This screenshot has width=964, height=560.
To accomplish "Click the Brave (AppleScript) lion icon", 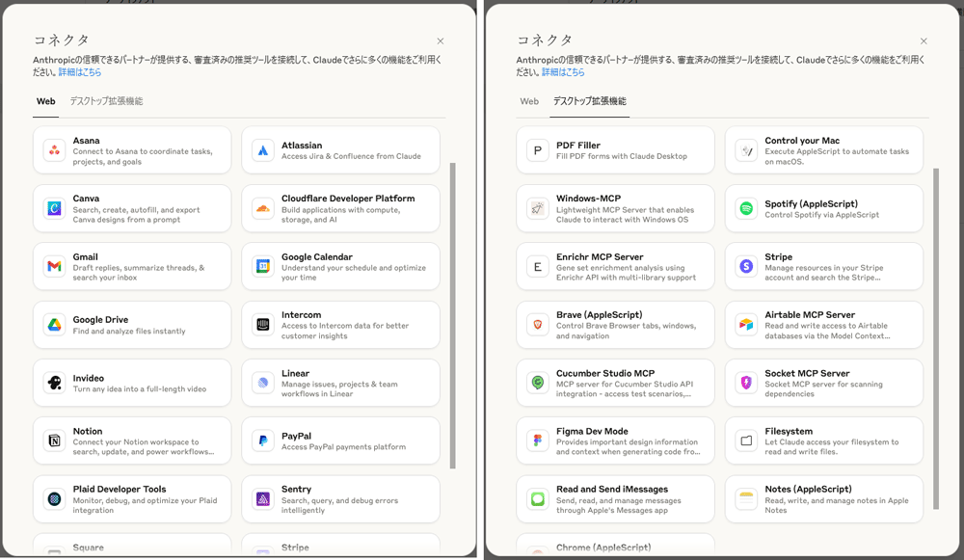I will pyautogui.click(x=538, y=325).
